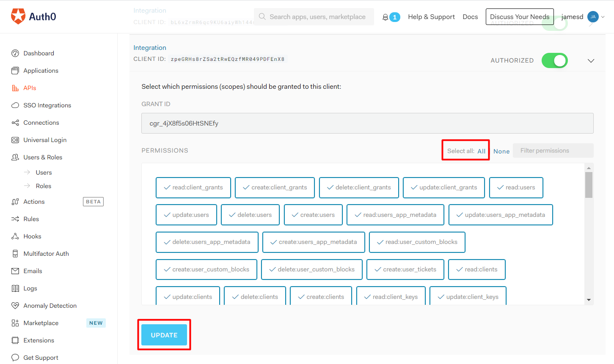Viewport: 614px width, 364px height.
Task: Uncheck create:user_custom_blocks permission
Action: click(207, 270)
